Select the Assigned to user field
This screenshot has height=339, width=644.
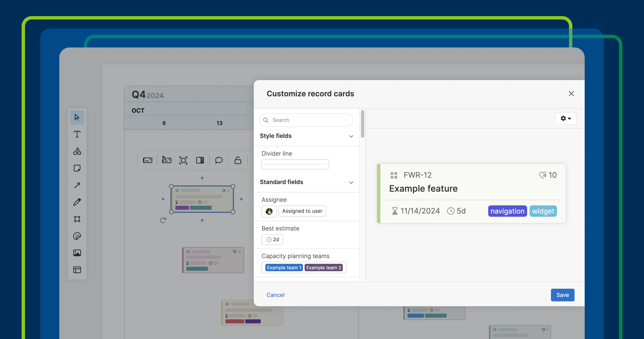[x=302, y=211]
